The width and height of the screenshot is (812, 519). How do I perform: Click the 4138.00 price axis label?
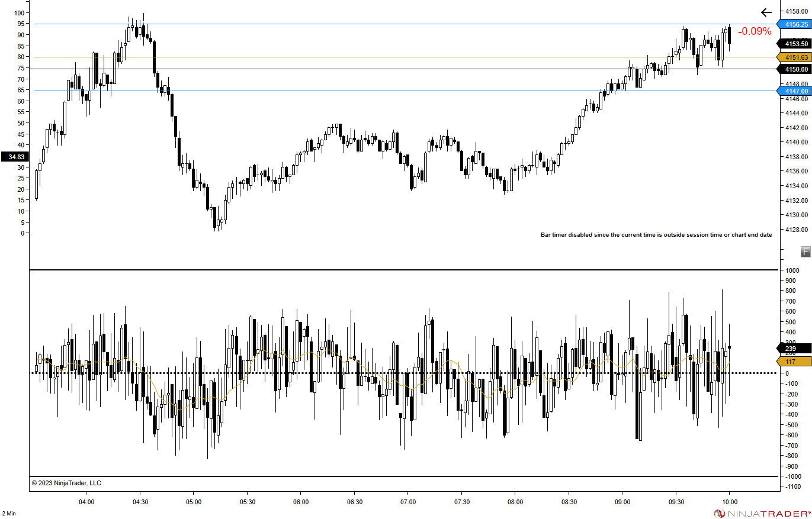tap(796, 157)
